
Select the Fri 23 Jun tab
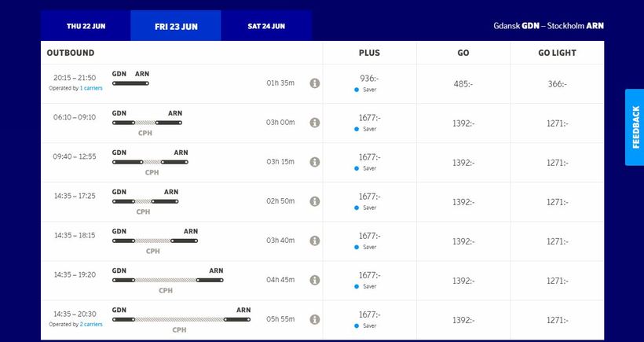coord(176,26)
